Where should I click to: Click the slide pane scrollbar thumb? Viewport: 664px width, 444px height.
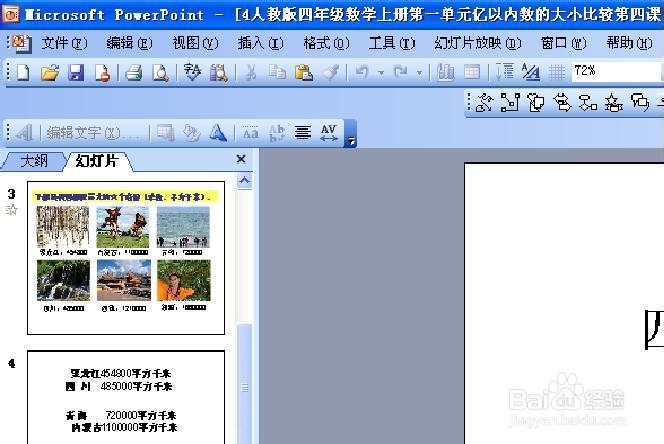click(x=245, y=384)
